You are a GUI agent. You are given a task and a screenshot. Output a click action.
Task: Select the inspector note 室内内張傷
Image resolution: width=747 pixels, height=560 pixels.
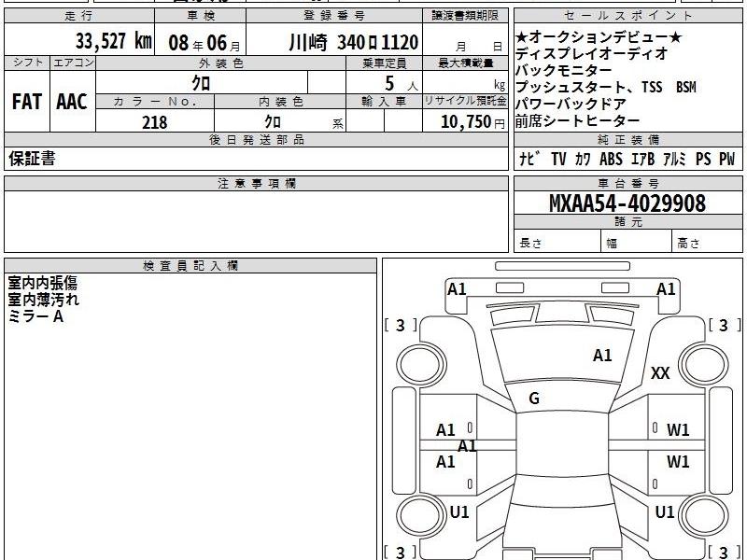(42, 284)
